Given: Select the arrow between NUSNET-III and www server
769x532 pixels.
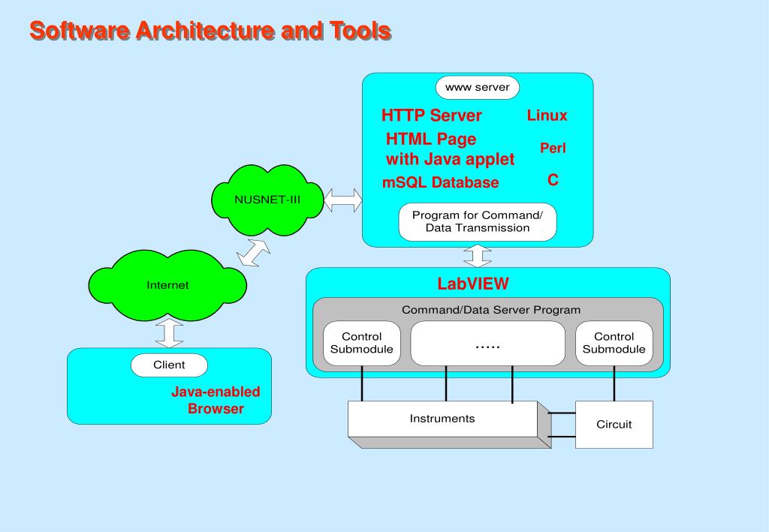Looking at the screenshot, I should coord(342,200).
